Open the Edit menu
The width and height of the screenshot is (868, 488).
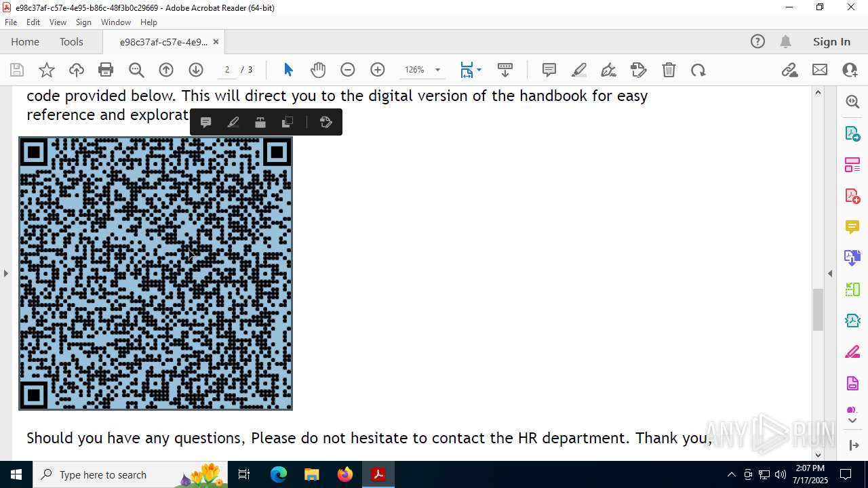[x=33, y=22]
